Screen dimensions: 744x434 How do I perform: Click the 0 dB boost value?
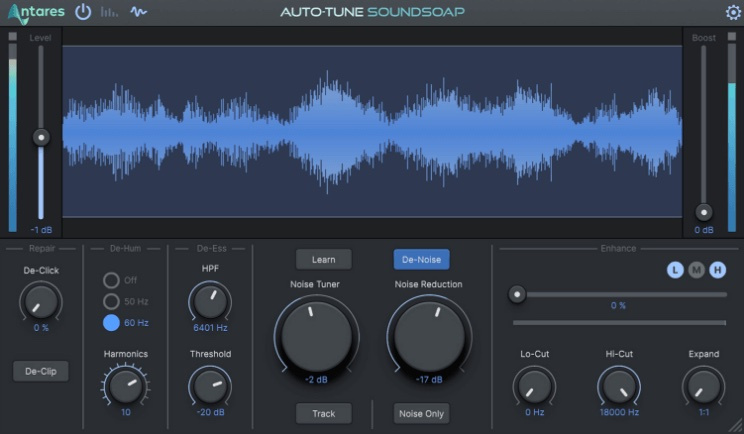pyautogui.click(x=704, y=230)
